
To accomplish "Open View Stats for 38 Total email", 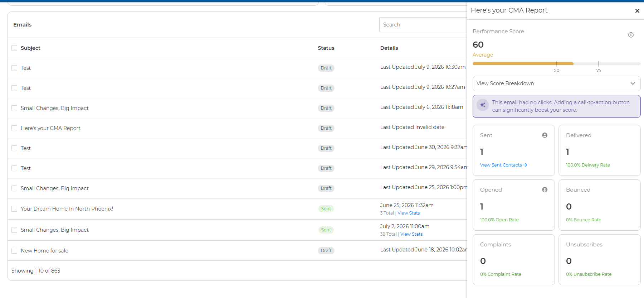I will 411,234.
